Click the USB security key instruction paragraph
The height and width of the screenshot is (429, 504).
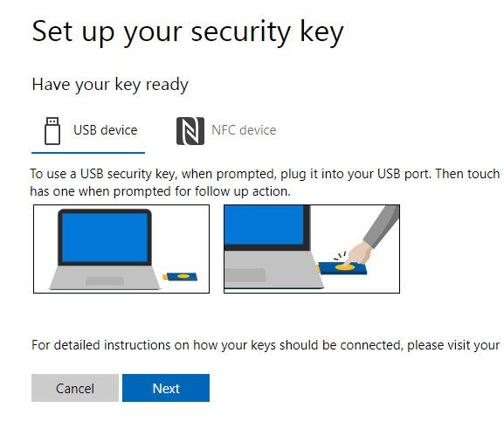click(265, 183)
